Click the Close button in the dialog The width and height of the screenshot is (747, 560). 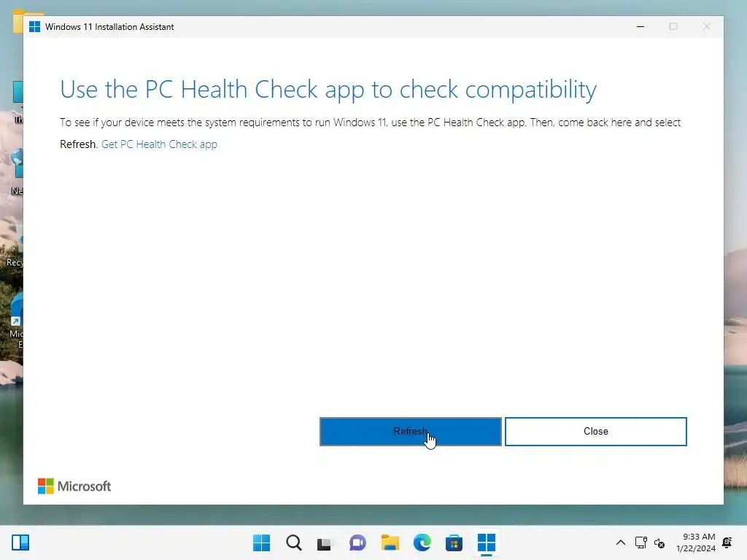click(x=595, y=432)
